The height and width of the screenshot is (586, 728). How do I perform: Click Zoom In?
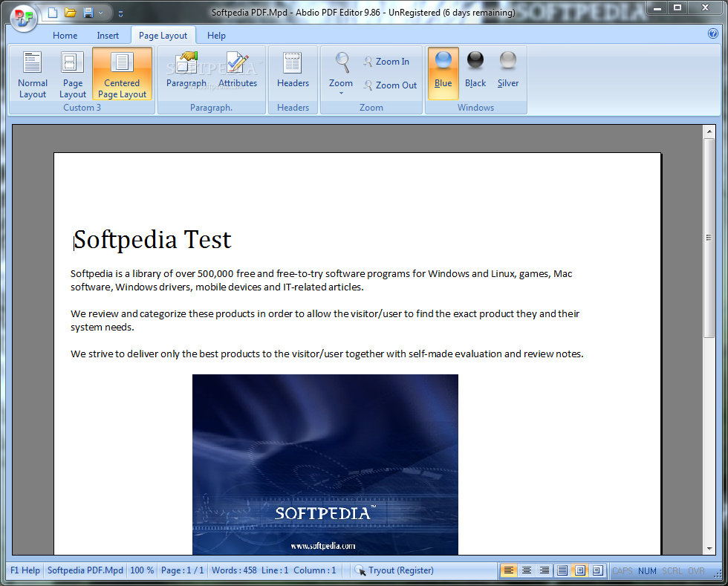[386, 62]
